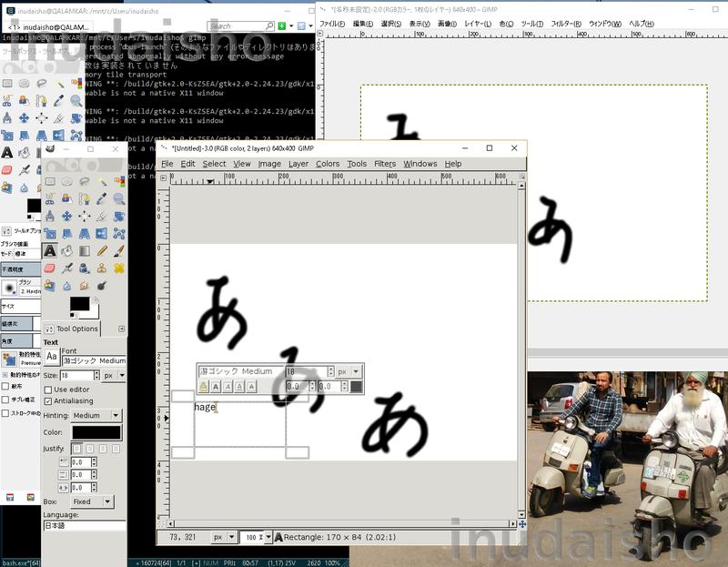The height and width of the screenshot is (567, 728).
Task: Select the Ink tool in the front toolbox
Action: click(85, 268)
